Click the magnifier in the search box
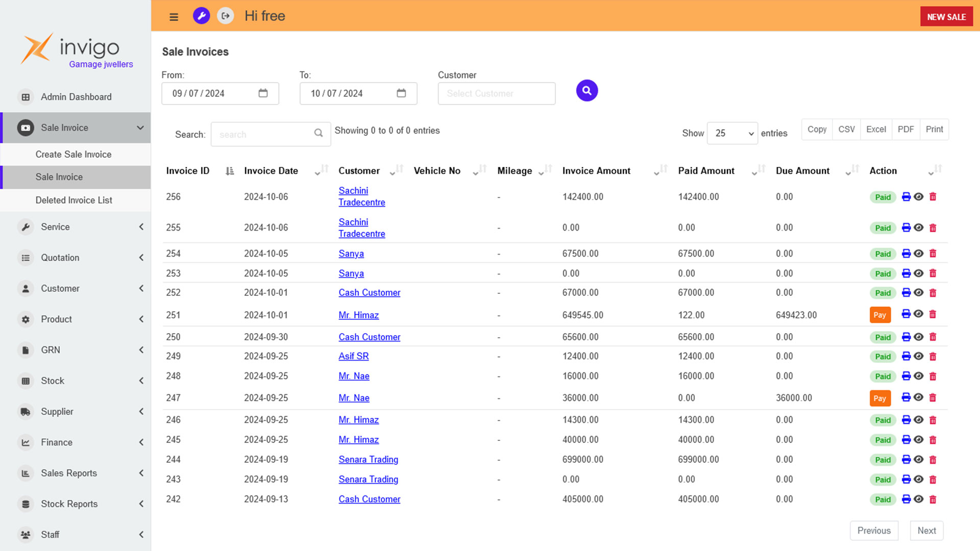The image size is (980, 551). click(x=318, y=133)
